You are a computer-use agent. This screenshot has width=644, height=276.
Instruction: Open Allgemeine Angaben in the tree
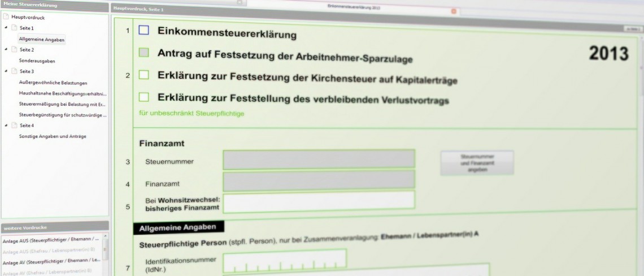pos(41,40)
